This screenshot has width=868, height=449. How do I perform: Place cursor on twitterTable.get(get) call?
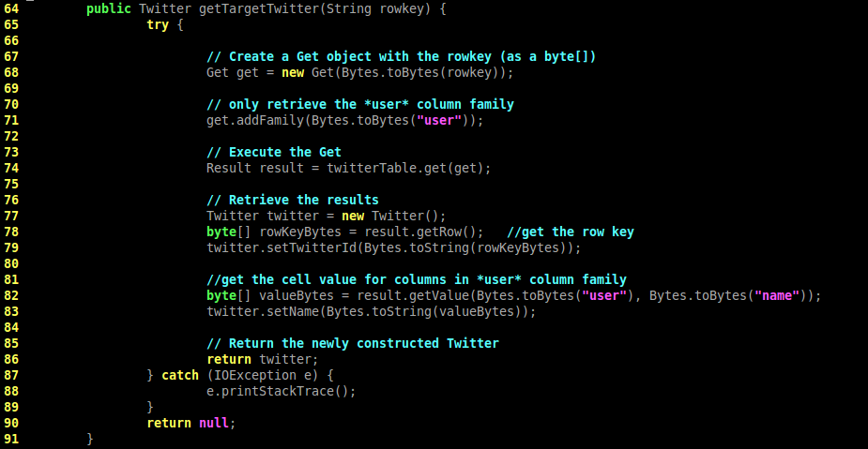click(408, 168)
